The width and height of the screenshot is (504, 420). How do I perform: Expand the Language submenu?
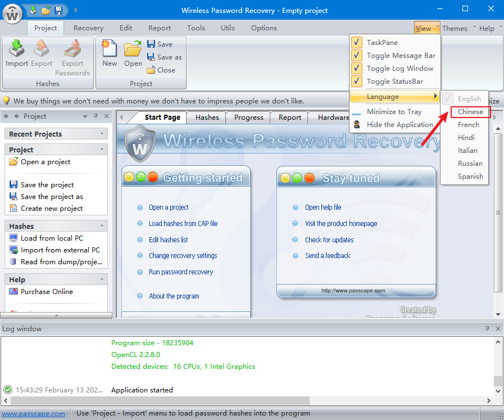394,97
